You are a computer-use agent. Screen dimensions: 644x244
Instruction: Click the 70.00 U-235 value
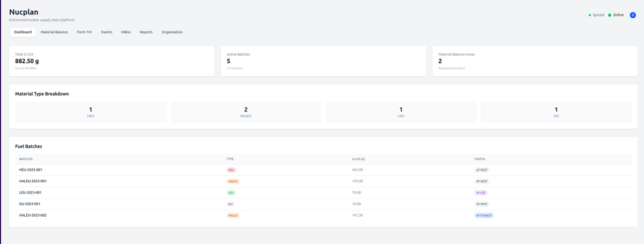coord(356,193)
